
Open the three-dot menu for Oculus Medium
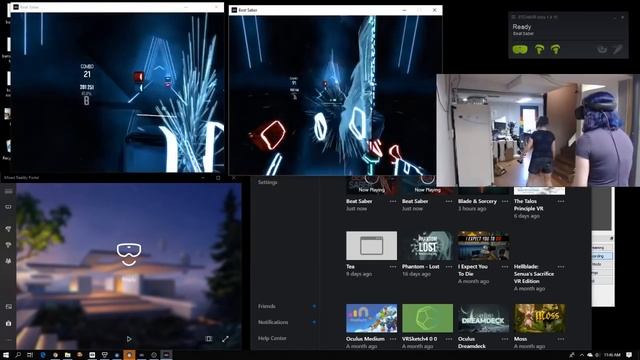(393, 339)
